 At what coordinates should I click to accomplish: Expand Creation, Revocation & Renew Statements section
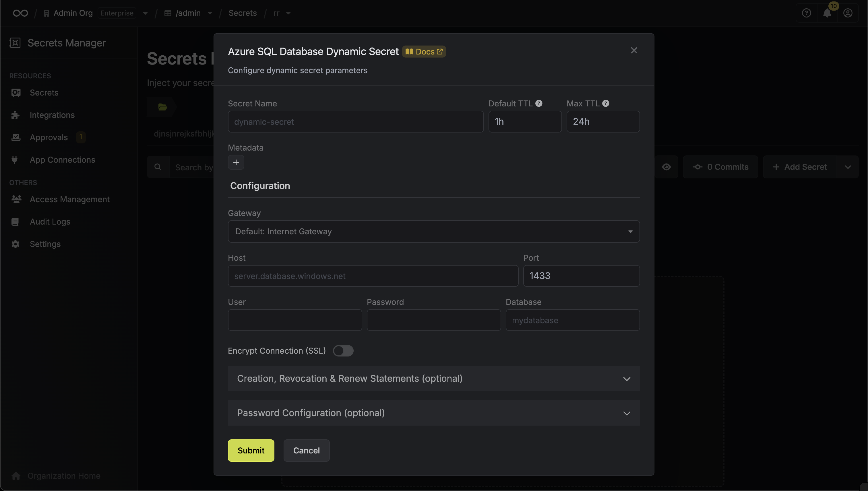click(434, 379)
